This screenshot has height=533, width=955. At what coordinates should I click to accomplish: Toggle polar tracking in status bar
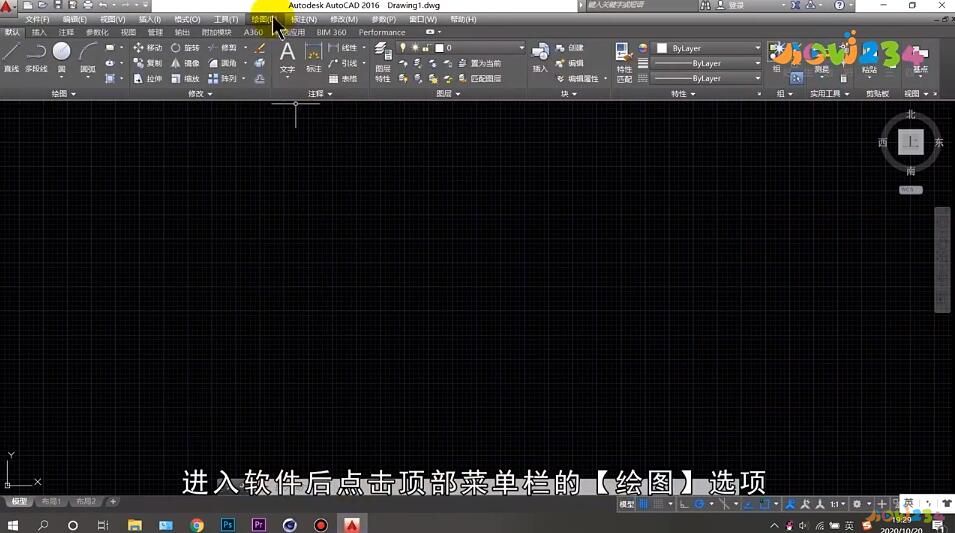pyautogui.click(x=699, y=504)
